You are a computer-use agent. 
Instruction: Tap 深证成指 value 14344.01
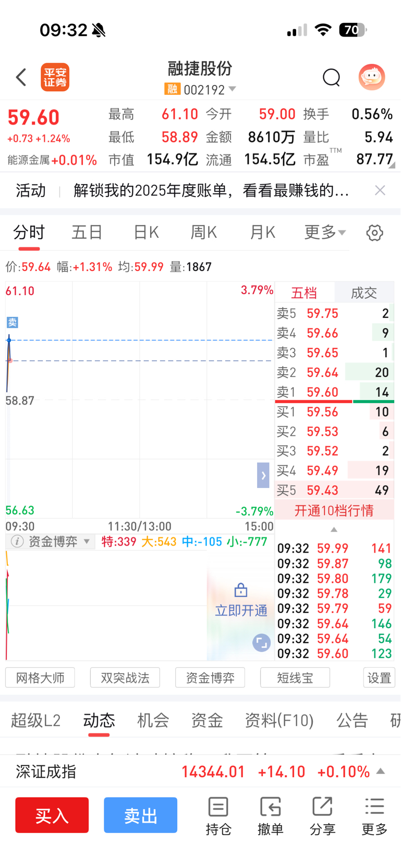213,772
